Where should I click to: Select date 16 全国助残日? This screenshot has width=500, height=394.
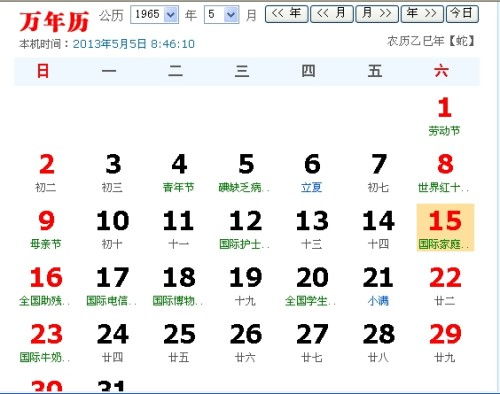coord(46,286)
